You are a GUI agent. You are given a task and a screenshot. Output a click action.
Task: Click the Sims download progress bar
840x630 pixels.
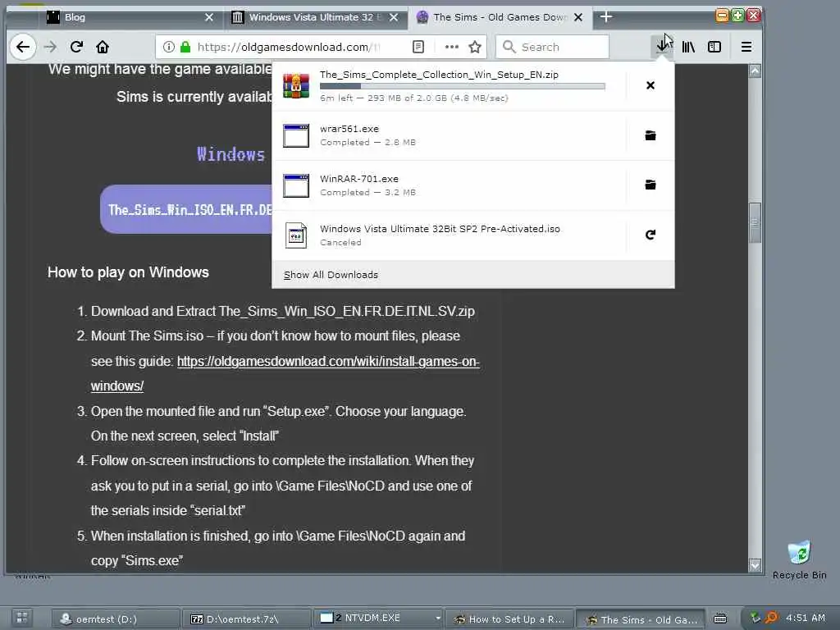[463, 85]
